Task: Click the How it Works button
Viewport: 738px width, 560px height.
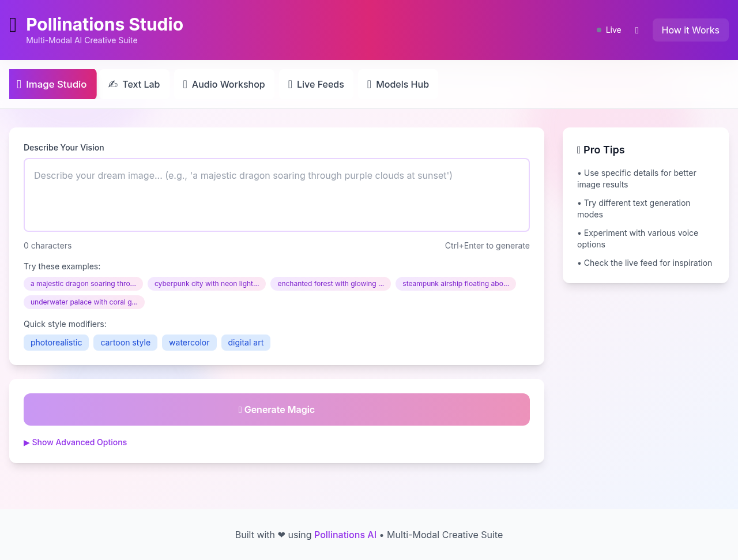Action: pos(690,30)
